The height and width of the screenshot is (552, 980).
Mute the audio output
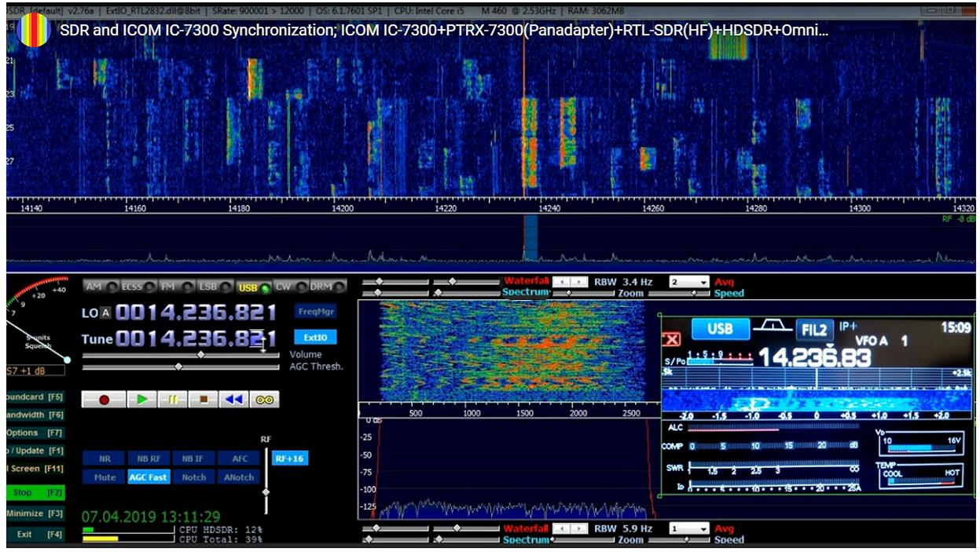click(x=104, y=477)
